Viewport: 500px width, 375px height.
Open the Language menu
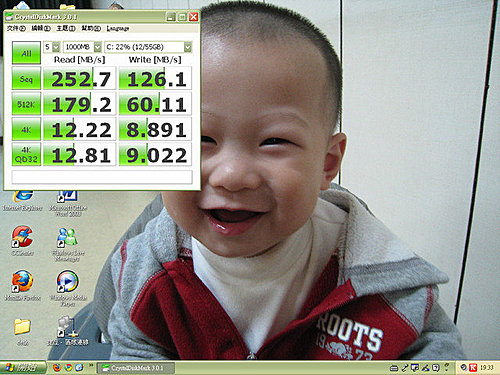click(118, 29)
